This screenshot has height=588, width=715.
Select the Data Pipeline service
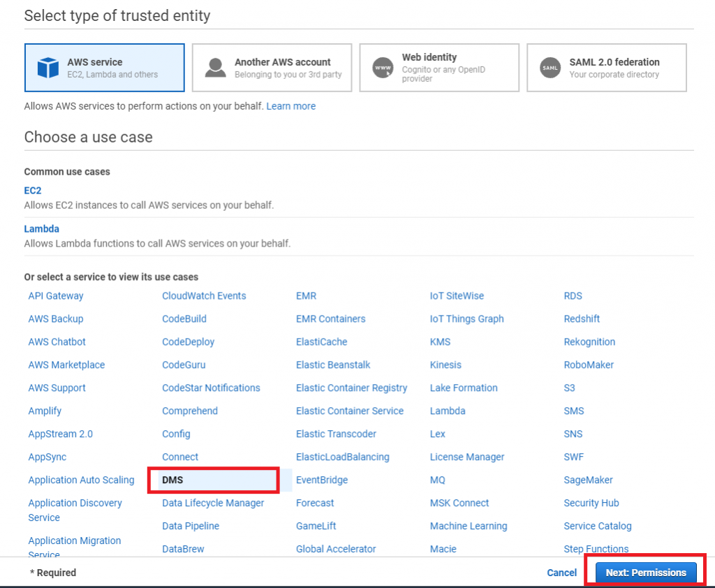(191, 526)
